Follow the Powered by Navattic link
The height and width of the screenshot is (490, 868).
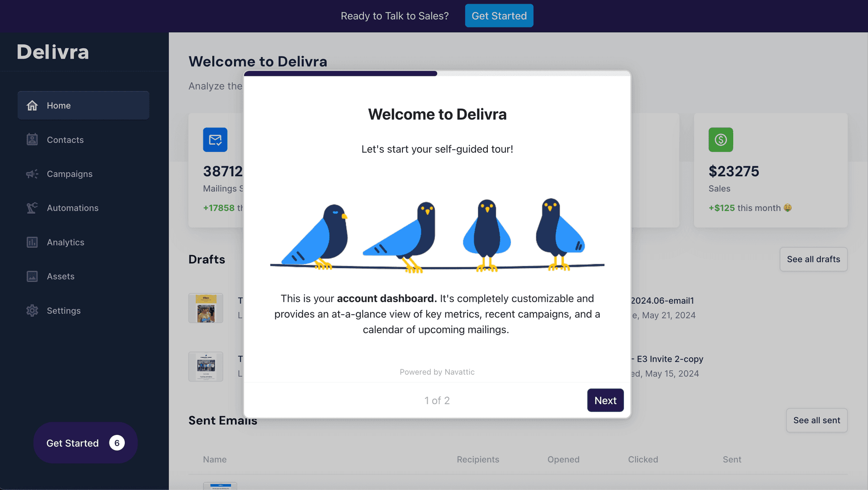(437, 372)
